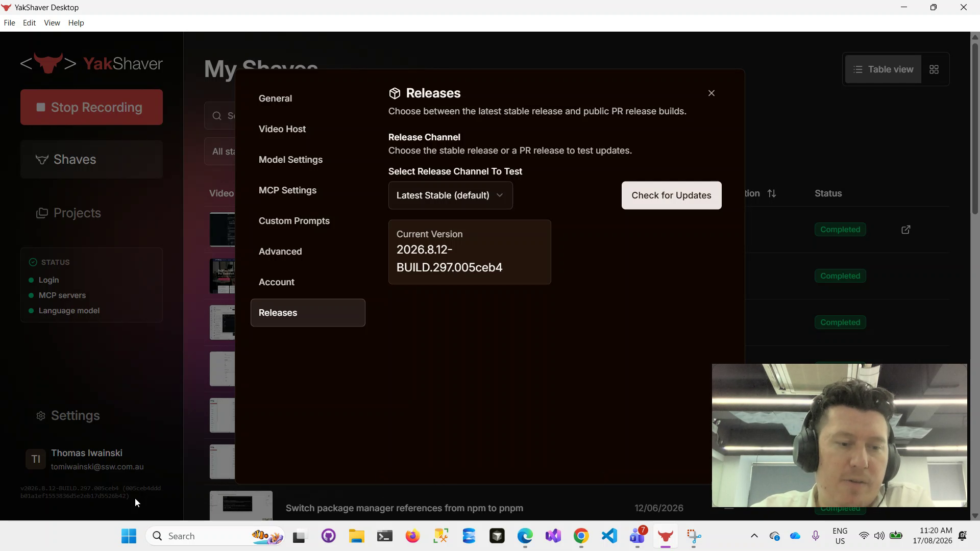This screenshot has height=551, width=980.
Task: Launch Firefox from the taskbar
Action: pyautogui.click(x=412, y=536)
